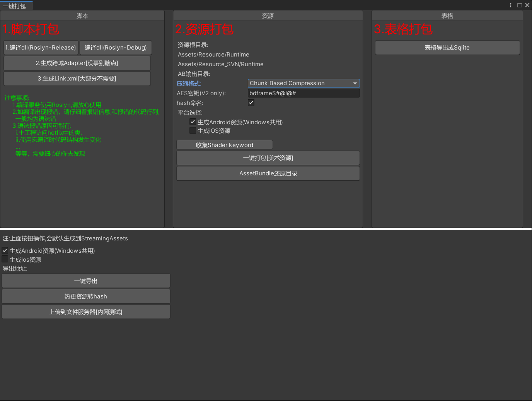Click the 表格 panel header
Image resolution: width=532 pixels, height=401 pixels.
[447, 16]
